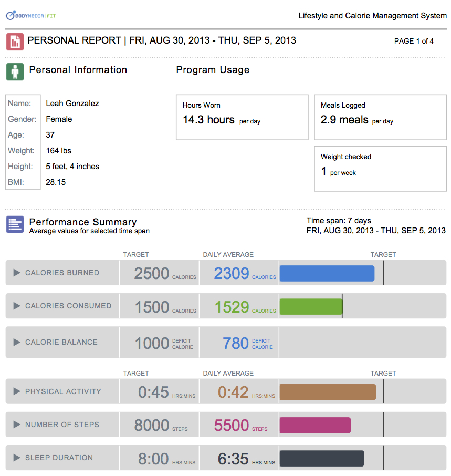Image resolution: width=451 pixels, height=476 pixels.
Task: Click the name Leah Gonzalez
Action: coord(72,104)
